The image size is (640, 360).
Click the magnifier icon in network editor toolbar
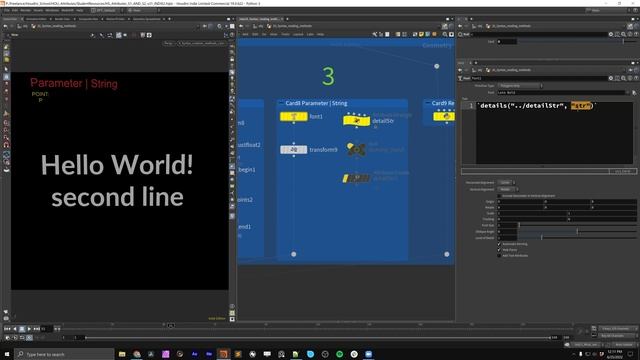coord(445,35)
